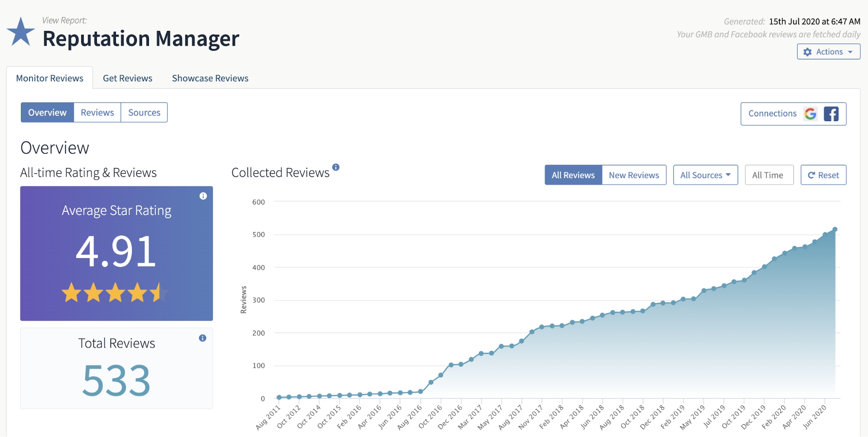Image resolution: width=868 pixels, height=437 pixels.
Task: Open the Actions dropdown
Action: (x=828, y=51)
